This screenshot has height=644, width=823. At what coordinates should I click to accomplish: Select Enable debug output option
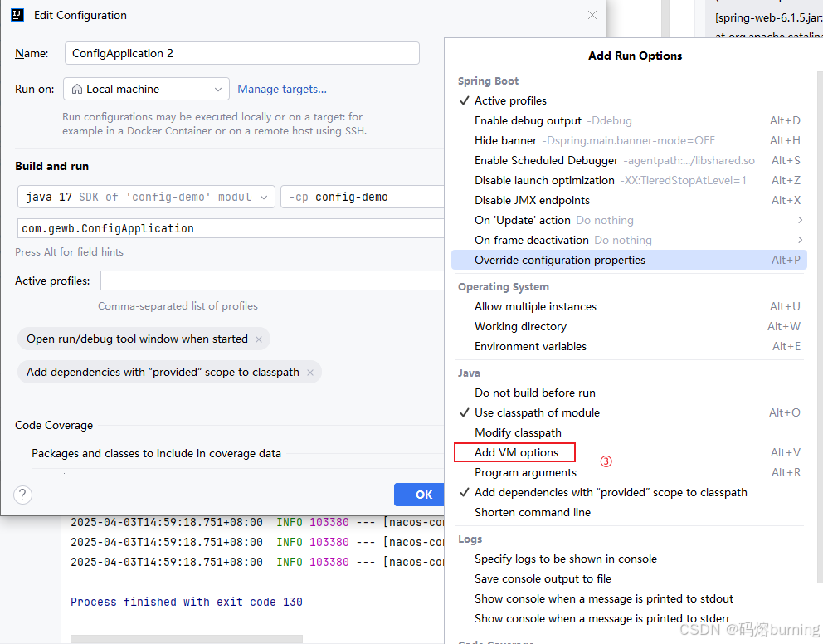[x=629, y=120]
